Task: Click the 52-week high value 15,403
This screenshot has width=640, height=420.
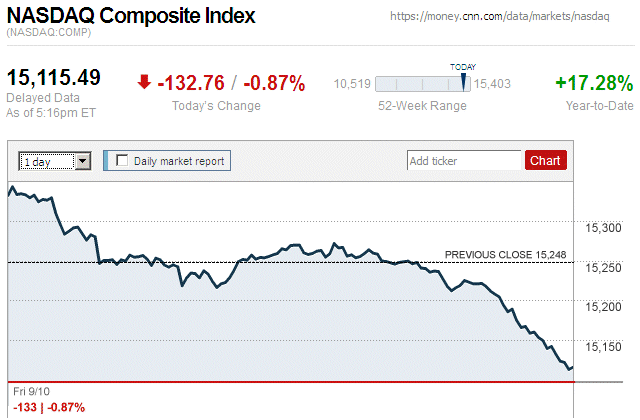Action: pyautogui.click(x=493, y=84)
